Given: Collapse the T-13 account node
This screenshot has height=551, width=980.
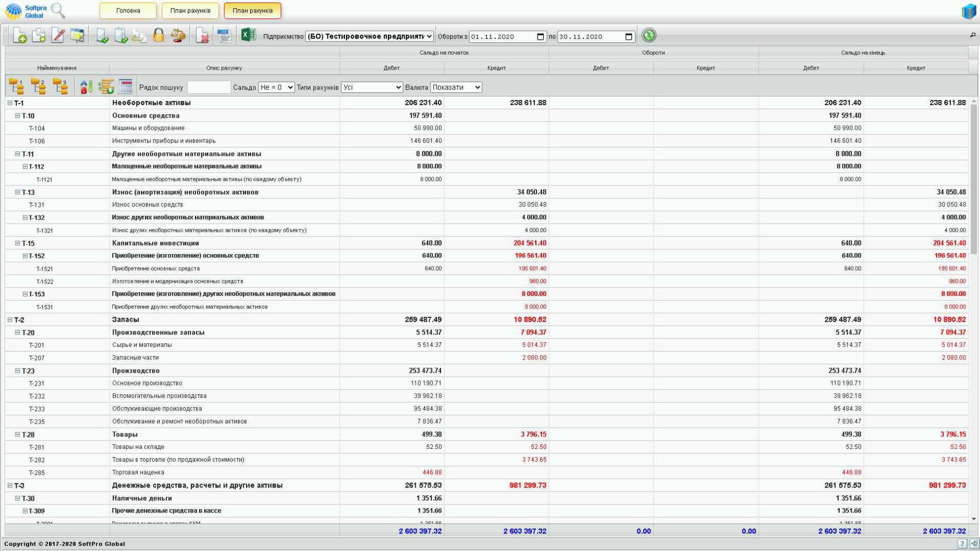Looking at the screenshot, I should click(x=18, y=192).
